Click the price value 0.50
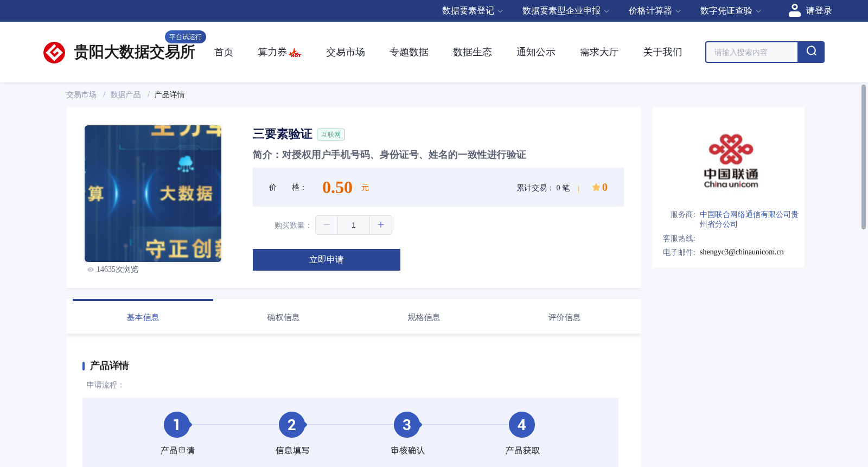The width and height of the screenshot is (868, 467). click(x=337, y=187)
